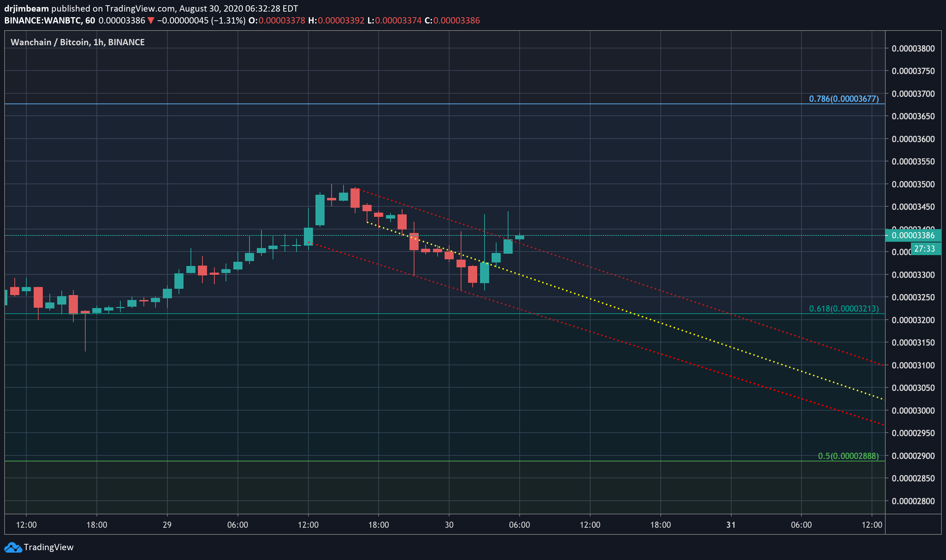The image size is (946, 560).
Task: Click the 0.5(0.00002888) Fibonacci label
Action: tap(848, 456)
